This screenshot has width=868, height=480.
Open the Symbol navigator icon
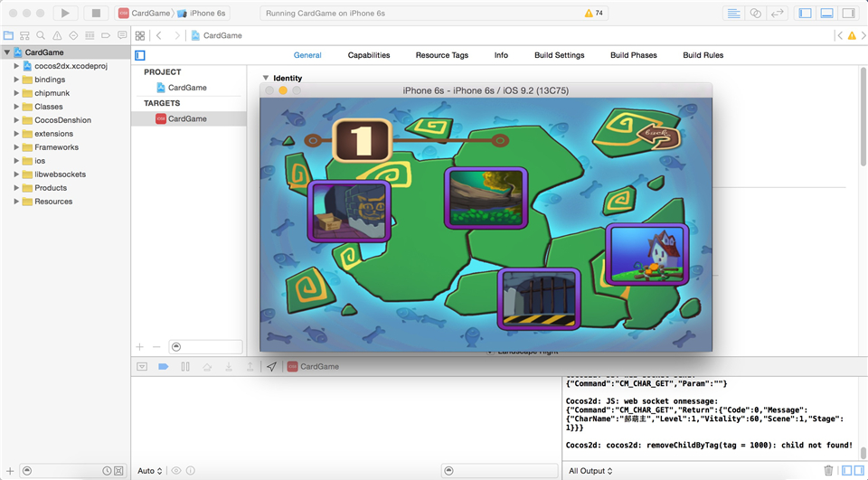click(x=24, y=35)
